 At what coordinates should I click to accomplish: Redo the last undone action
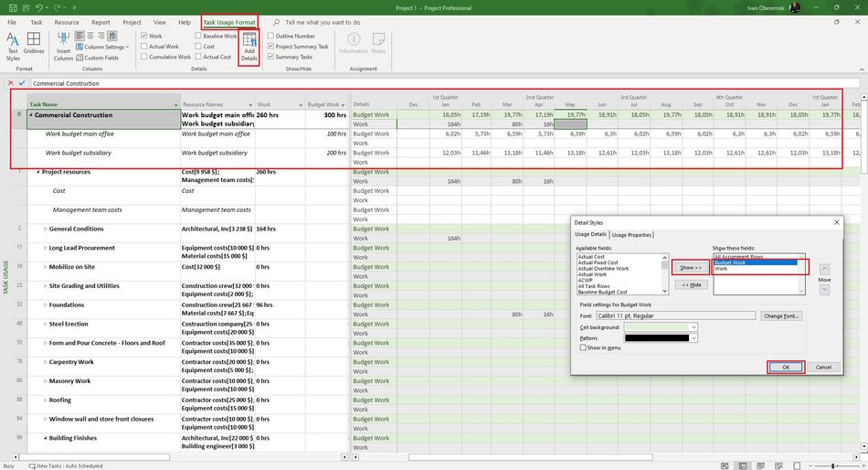(57, 7)
